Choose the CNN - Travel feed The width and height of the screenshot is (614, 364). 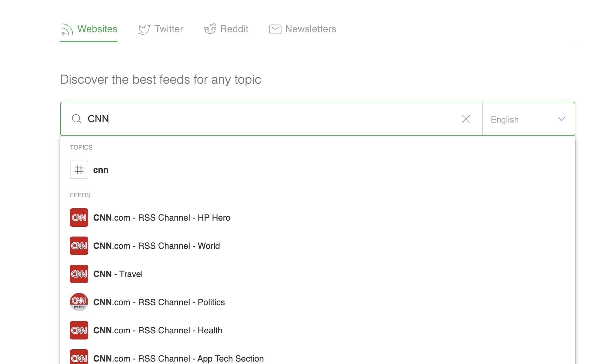click(318, 274)
